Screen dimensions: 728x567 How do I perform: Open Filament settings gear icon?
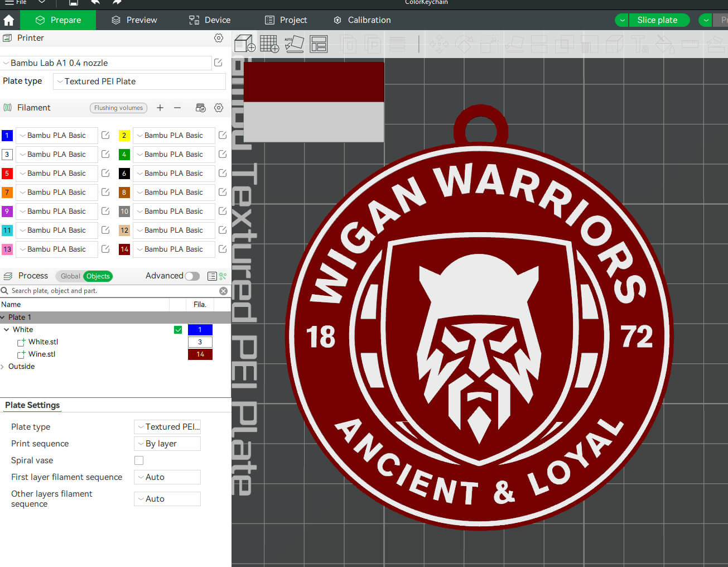[x=219, y=108]
